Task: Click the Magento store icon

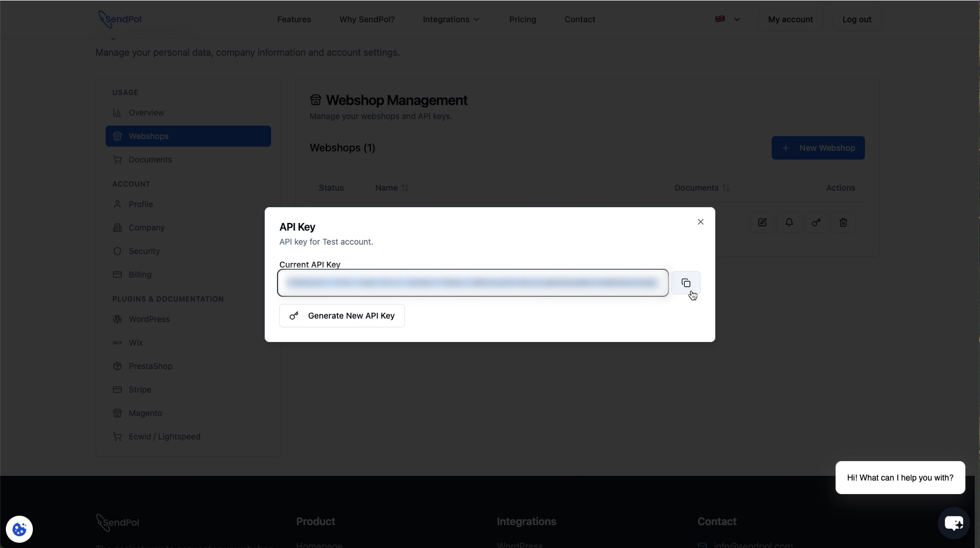Action: [117, 413]
